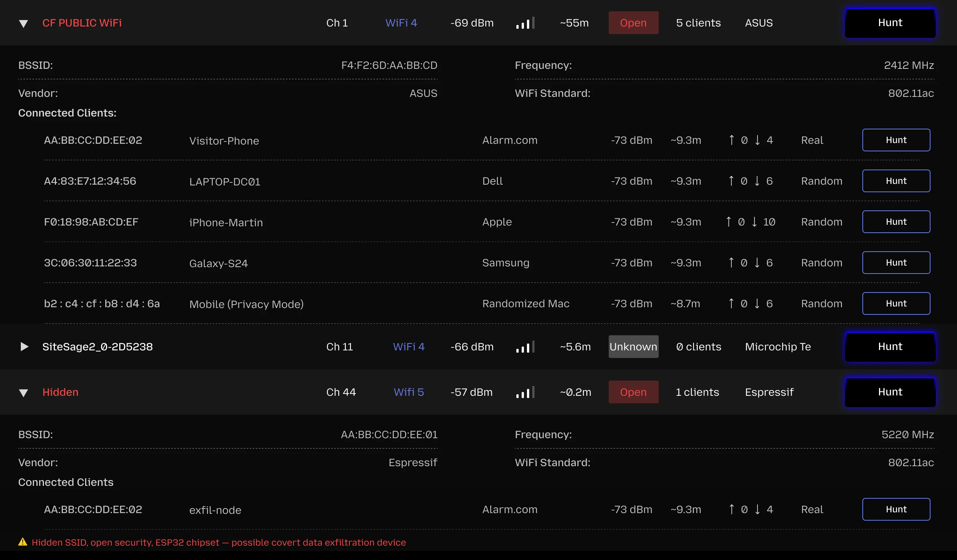The height and width of the screenshot is (560, 957).
Task: Click the Randomized Mac vendor label
Action: click(x=525, y=303)
